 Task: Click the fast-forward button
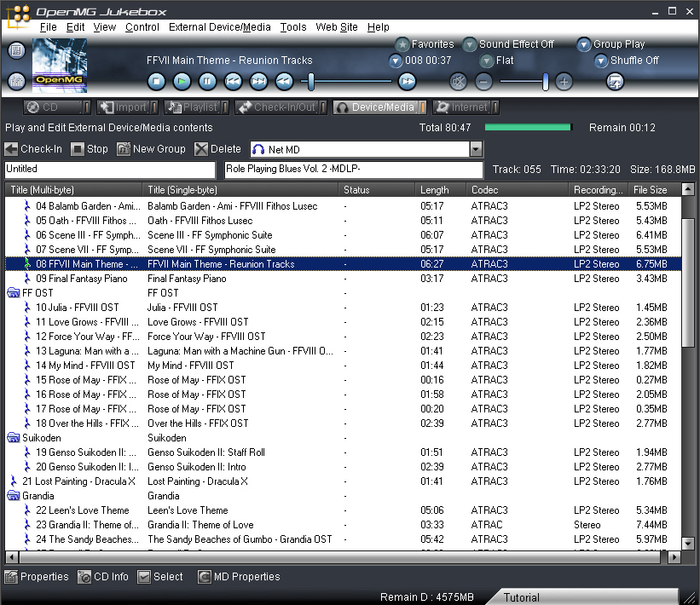[407, 81]
